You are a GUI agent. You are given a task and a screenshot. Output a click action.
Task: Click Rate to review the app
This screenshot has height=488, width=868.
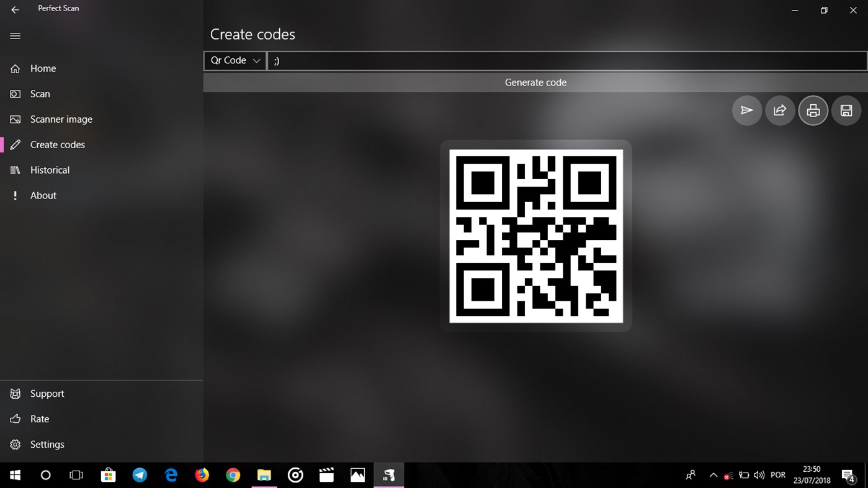click(x=38, y=419)
